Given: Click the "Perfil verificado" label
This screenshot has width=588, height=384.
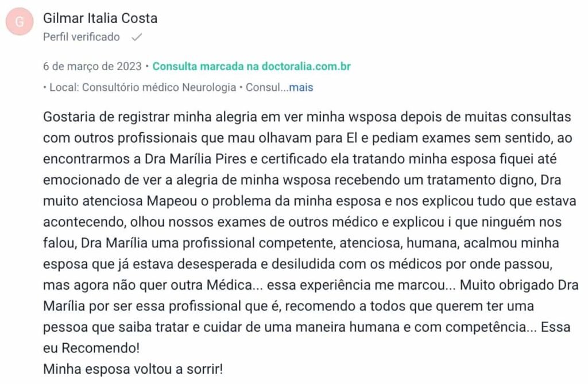Looking at the screenshot, I should (82, 37).
